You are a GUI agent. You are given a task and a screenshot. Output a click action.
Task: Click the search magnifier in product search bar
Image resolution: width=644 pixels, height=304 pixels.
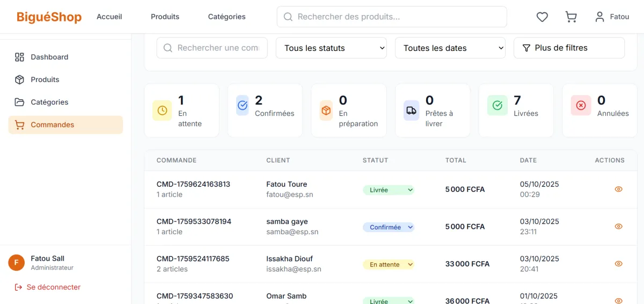pyautogui.click(x=288, y=17)
